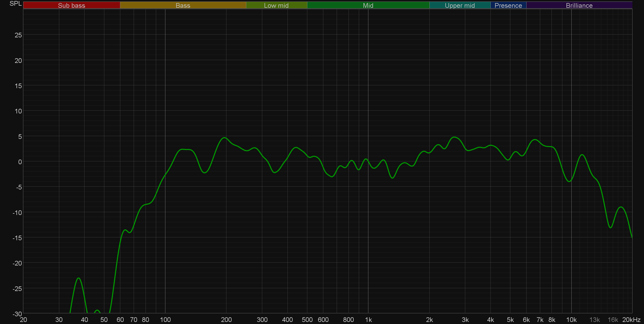Click the curve dip near 10k

point(569,181)
